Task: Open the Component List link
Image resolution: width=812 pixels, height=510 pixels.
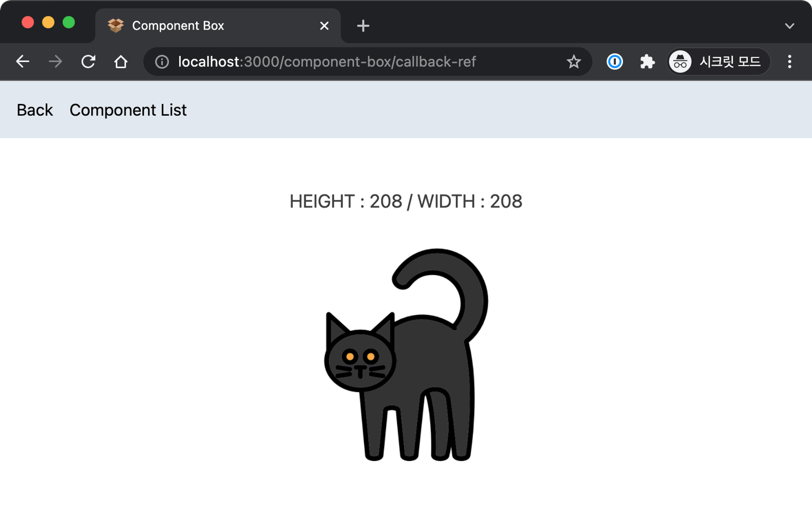Action: click(x=128, y=110)
